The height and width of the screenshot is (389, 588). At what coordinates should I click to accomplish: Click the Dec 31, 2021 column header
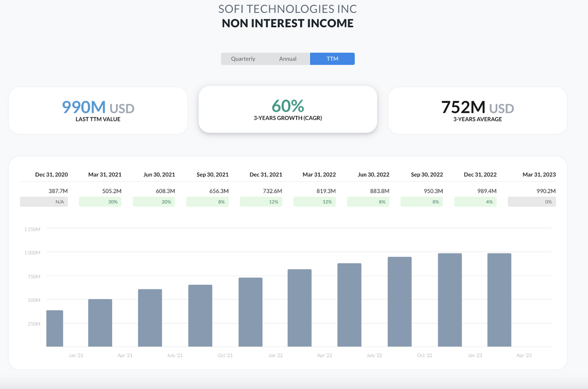[x=266, y=175]
